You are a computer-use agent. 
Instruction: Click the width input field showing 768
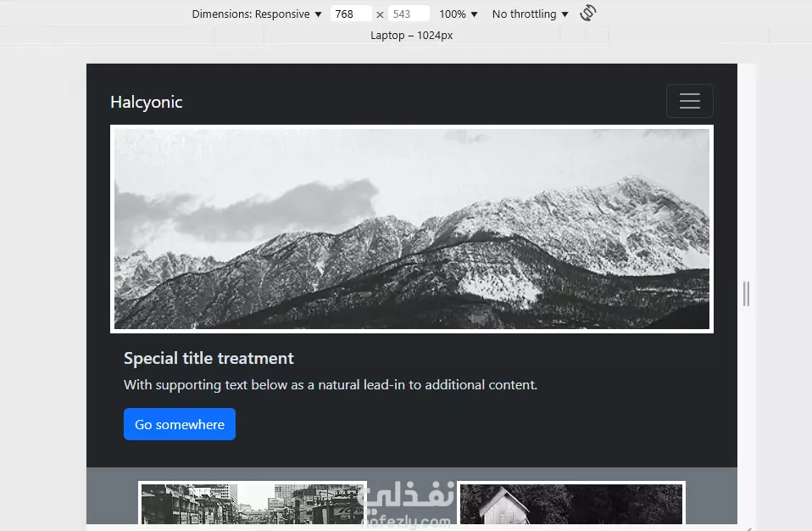(351, 14)
